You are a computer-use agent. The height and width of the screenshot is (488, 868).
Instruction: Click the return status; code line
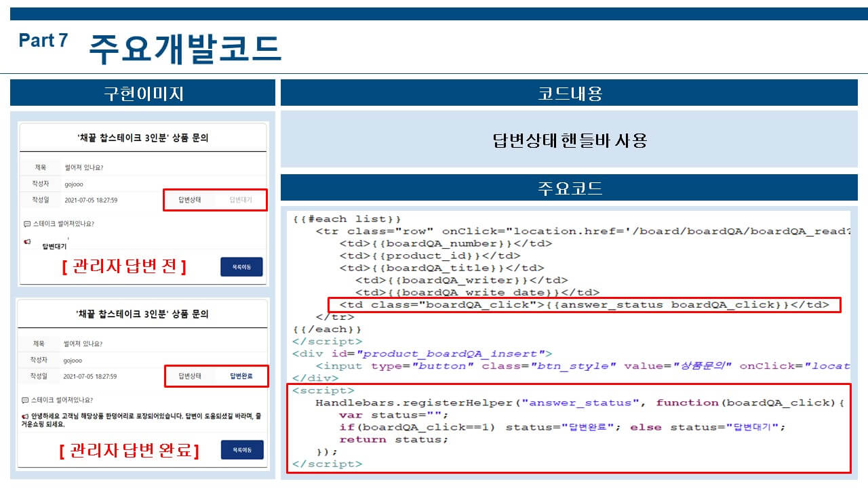point(394,439)
